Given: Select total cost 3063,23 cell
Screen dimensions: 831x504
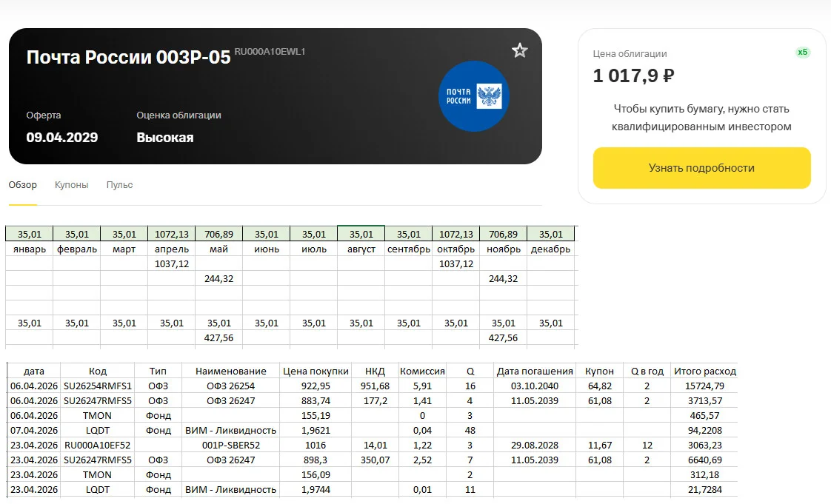Looking at the screenshot, I should coord(705,446).
